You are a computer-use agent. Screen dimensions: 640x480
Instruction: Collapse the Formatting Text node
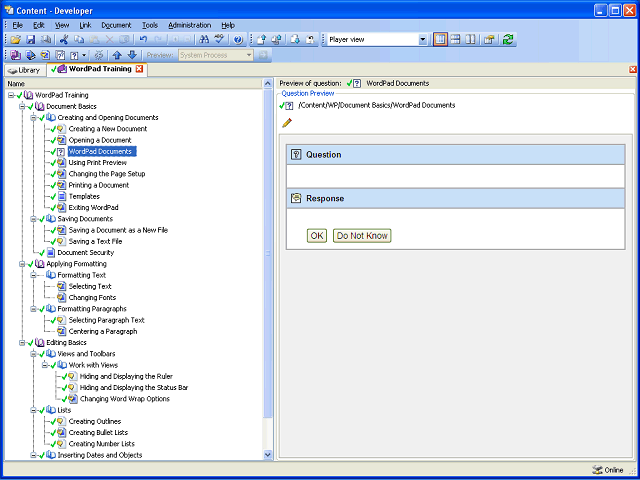point(33,275)
